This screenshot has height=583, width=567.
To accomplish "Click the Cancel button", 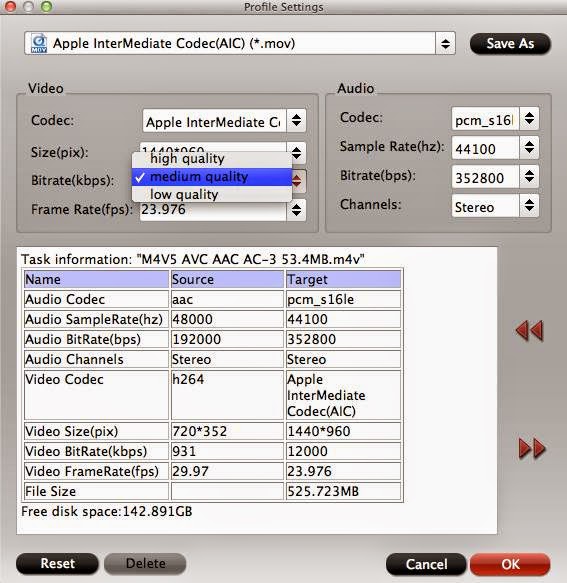I will click(x=426, y=564).
